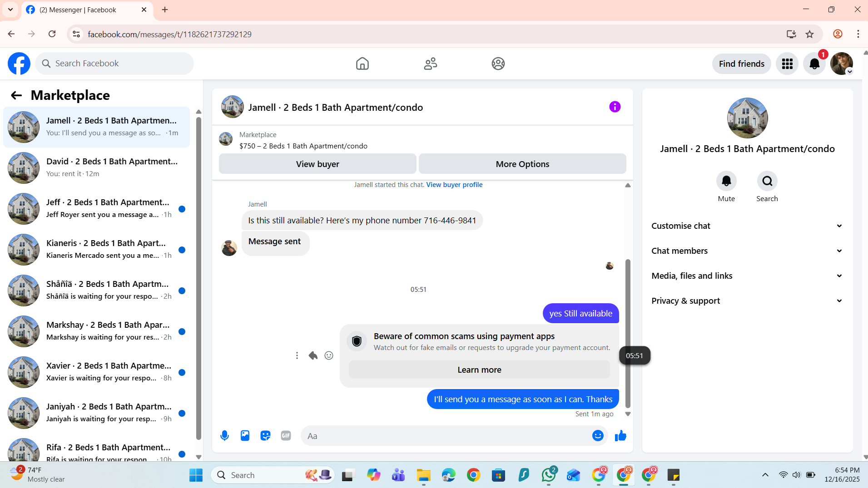
Task: Mute this chat with the bell icon
Action: [726, 181]
